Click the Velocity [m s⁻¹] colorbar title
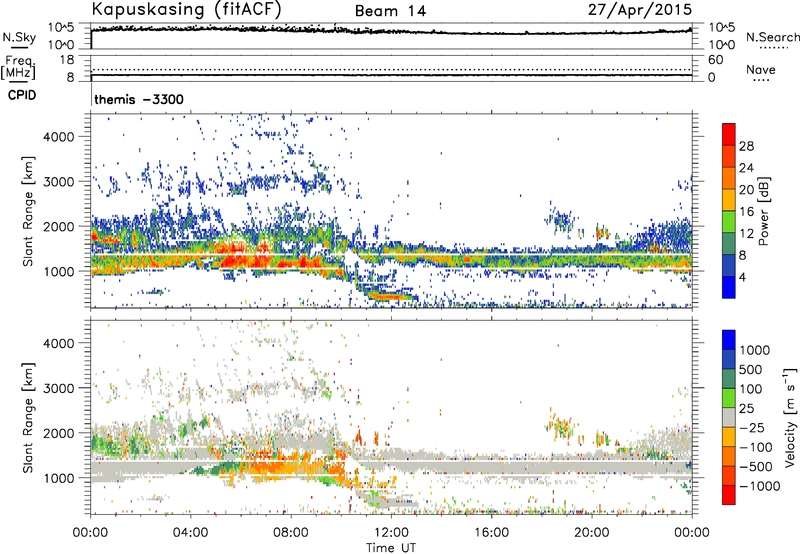The height and width of the screenshot is (554, 800). click(x=790, y=417)
